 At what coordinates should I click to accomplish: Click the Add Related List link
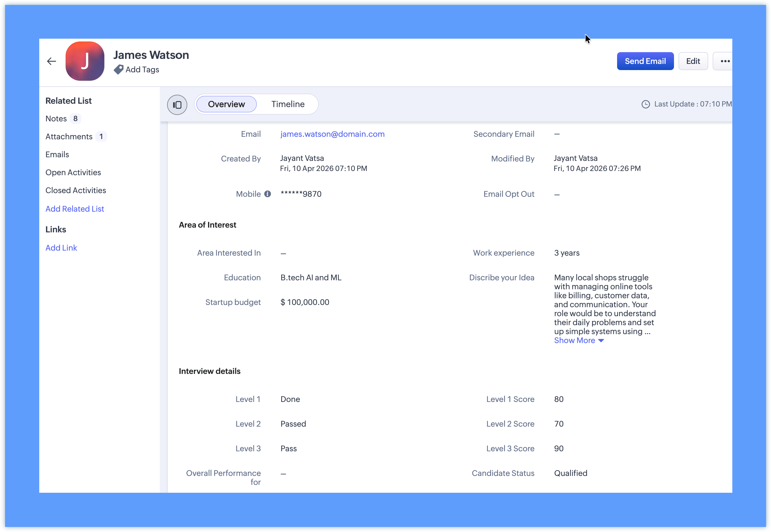tap(75, 209)
